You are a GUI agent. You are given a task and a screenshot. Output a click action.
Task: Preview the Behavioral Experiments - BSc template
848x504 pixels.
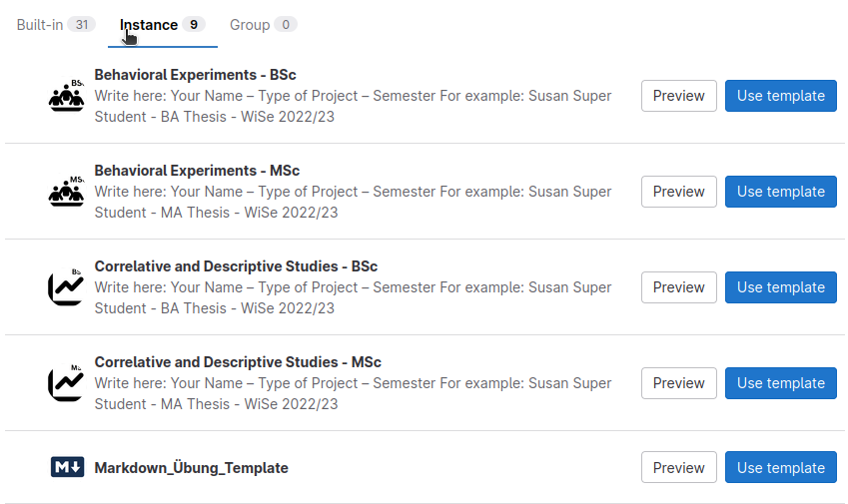(x=679, y=96)
